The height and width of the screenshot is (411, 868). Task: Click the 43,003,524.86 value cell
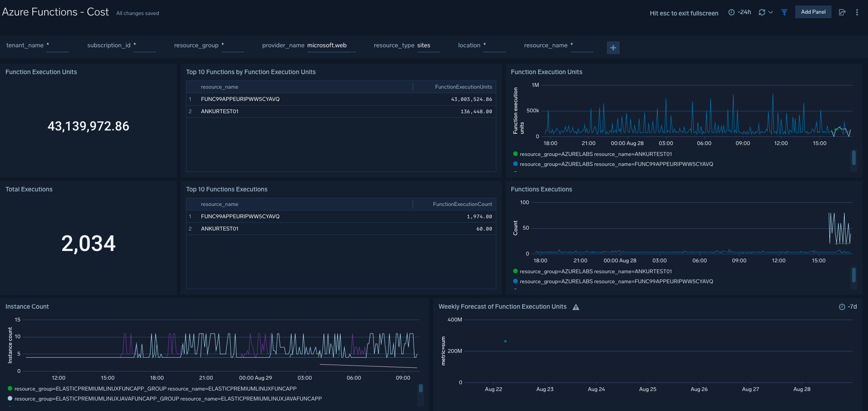(x=471, y=99)
